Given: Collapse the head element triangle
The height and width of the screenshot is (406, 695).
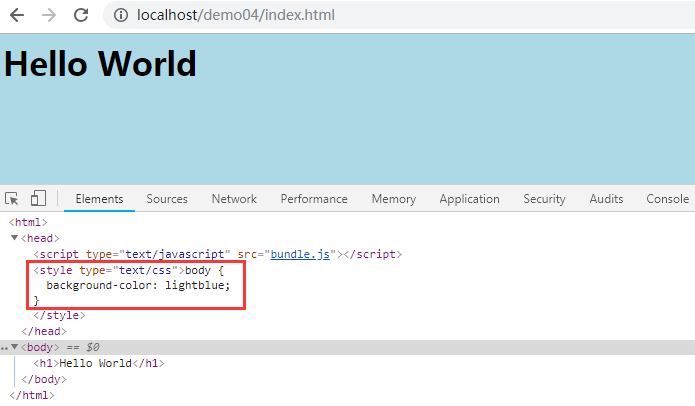Looking at the screenshot, I should click(14, 238).
